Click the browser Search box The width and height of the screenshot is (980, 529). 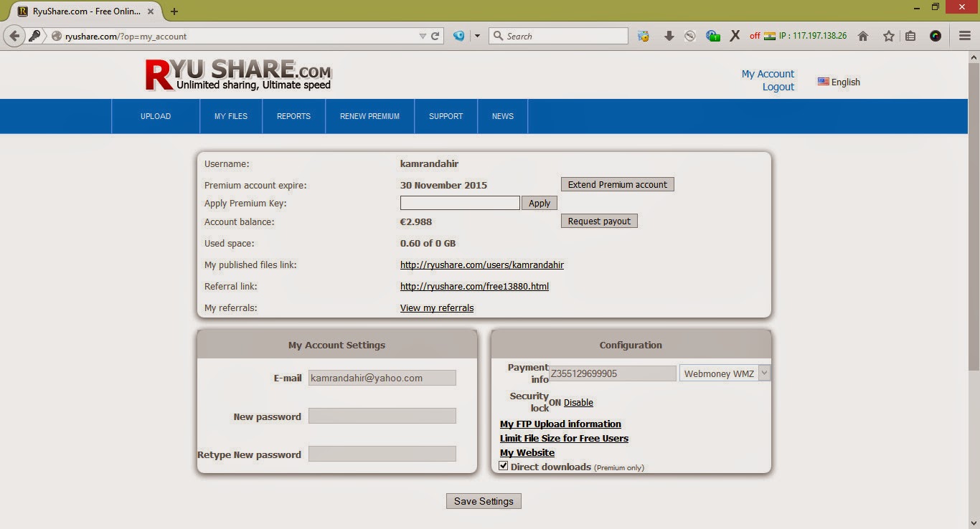coord(559,36)
